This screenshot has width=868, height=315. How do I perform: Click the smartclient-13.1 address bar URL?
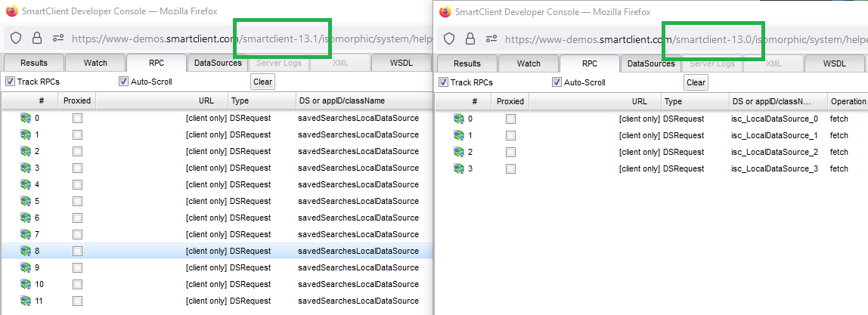(x=251, y=38)
